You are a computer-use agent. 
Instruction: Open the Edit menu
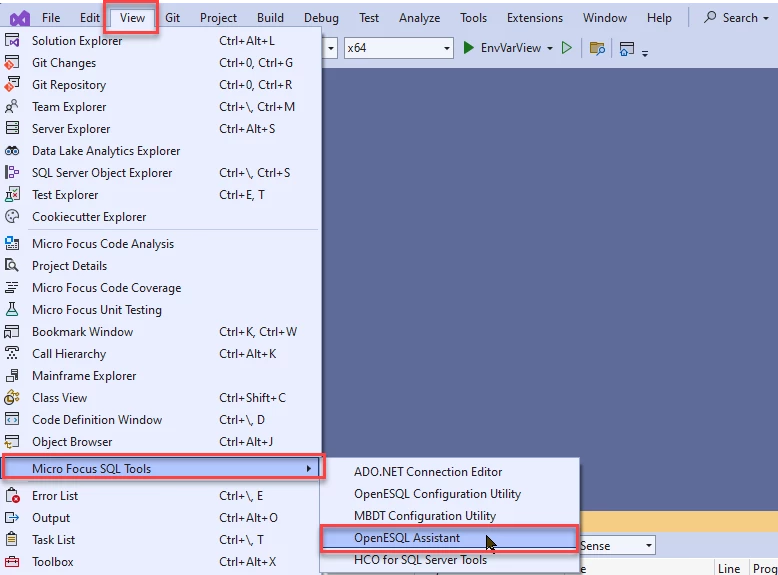[x=90, y=18]
